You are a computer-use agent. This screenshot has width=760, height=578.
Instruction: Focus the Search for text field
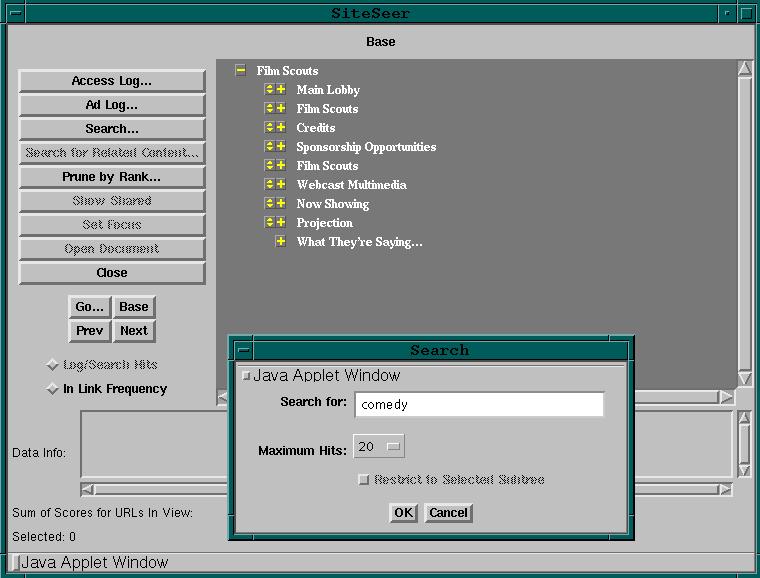[479, 404]
